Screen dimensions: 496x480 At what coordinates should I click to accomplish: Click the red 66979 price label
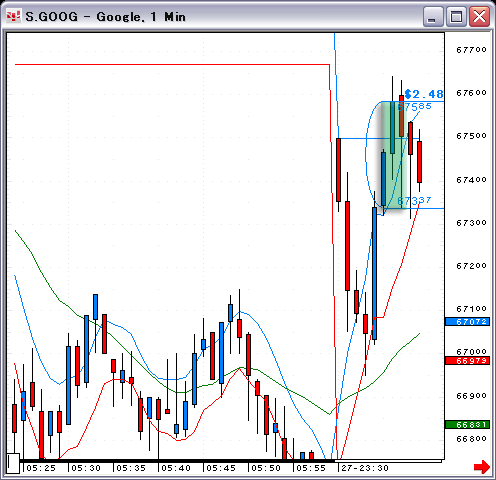click(467, 361)
